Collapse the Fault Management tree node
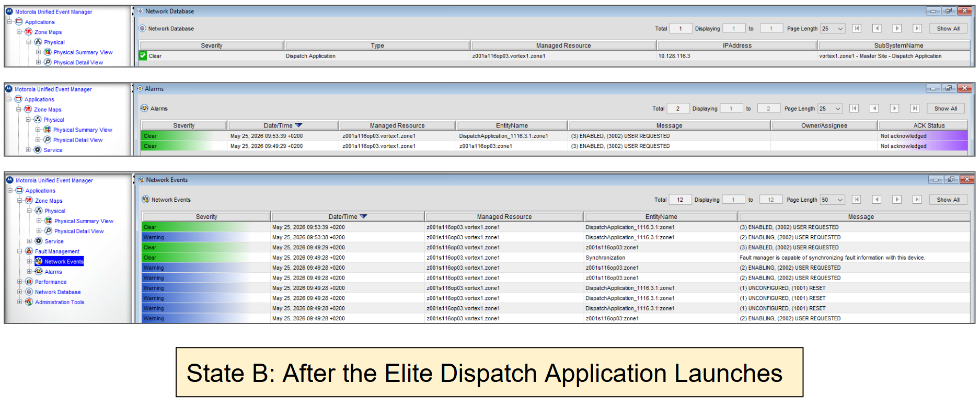Screen dimensions: 980x406 coord(19,251)
